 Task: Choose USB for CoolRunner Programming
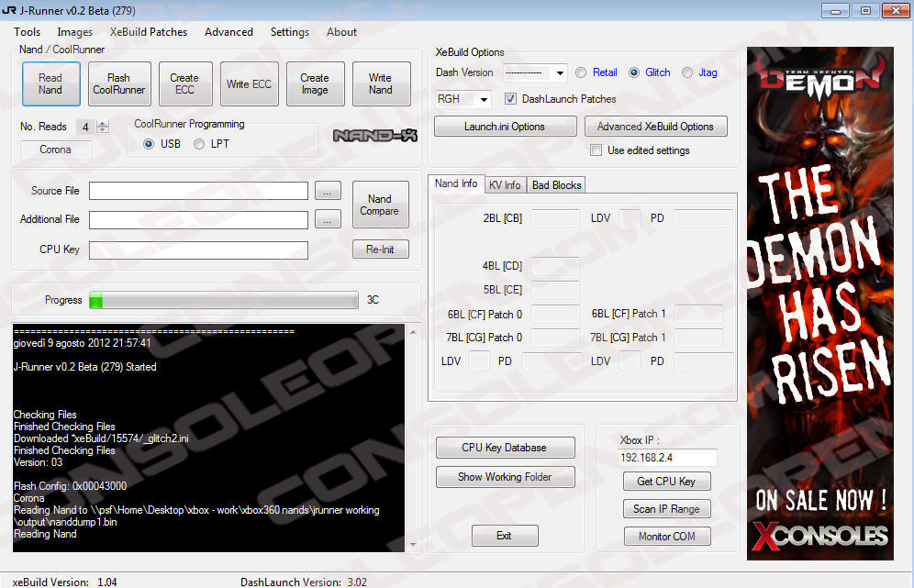click(149, 144)
